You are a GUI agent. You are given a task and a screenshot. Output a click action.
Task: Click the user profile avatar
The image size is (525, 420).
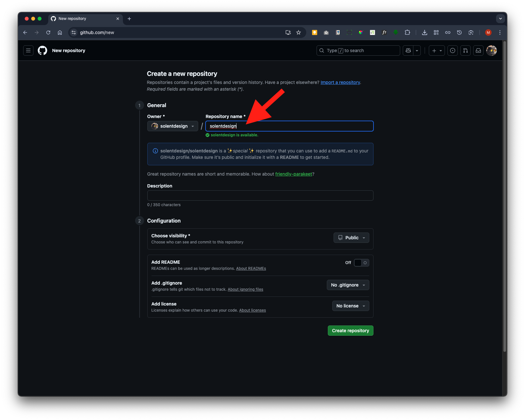(491, 50)
